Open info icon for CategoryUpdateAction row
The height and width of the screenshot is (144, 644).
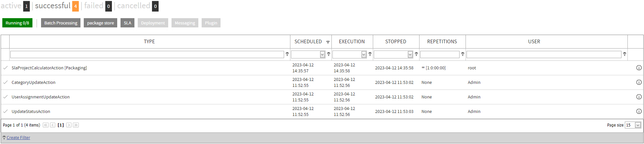(x=639, y=82)
